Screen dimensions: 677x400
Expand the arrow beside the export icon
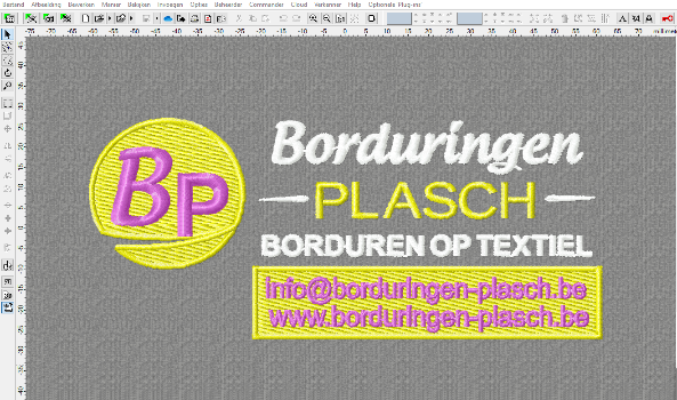click(131, 19)
